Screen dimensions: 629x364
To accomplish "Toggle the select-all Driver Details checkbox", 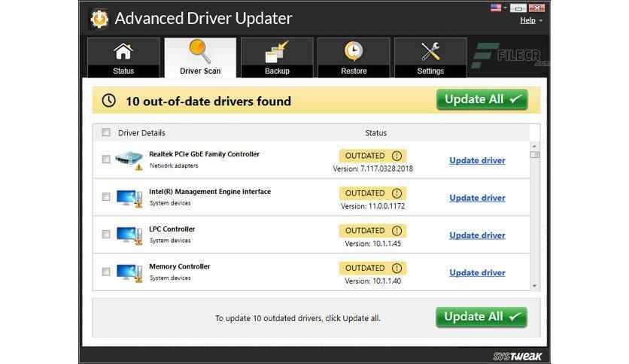I will 106,133.
